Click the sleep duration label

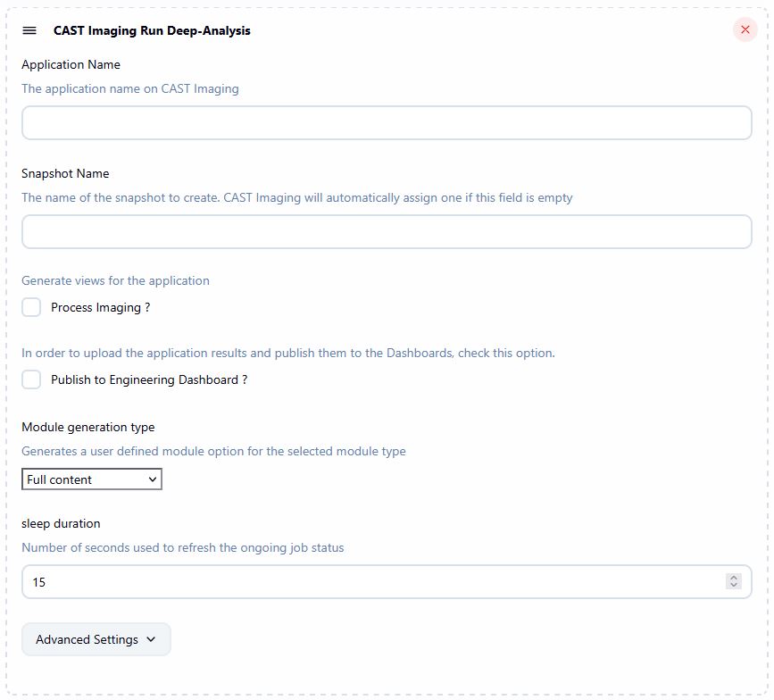[61, 523]
